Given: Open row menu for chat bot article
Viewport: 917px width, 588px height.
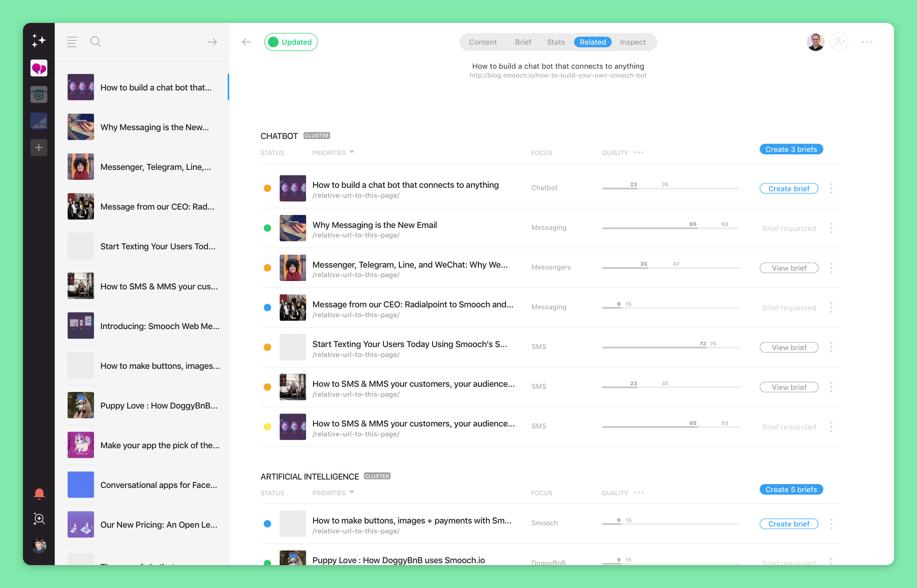Looking at the screenshot, I should pos(831,188).
